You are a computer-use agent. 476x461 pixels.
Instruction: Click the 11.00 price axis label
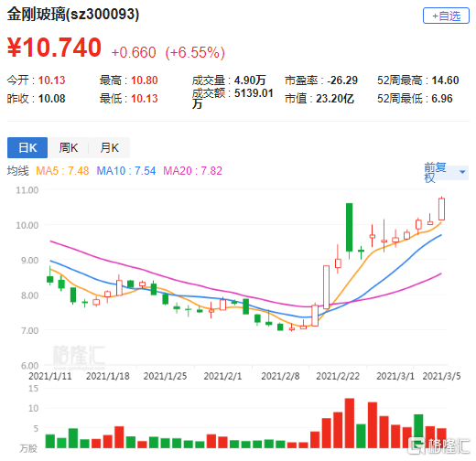(x=27, y=190)
